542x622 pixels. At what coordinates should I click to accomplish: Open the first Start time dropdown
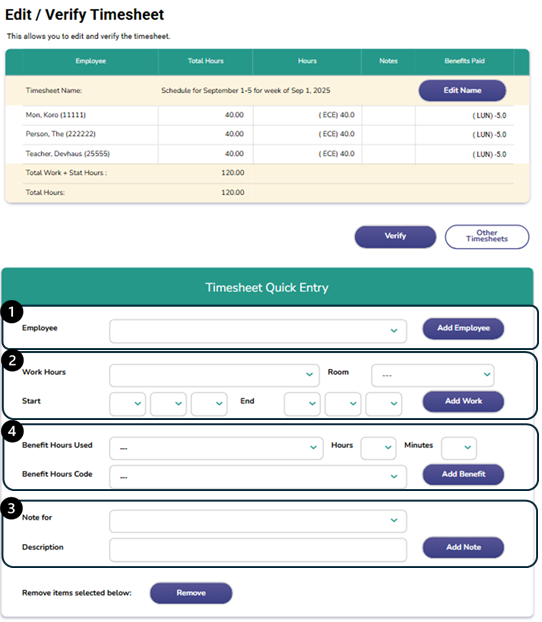click(127, 404)
